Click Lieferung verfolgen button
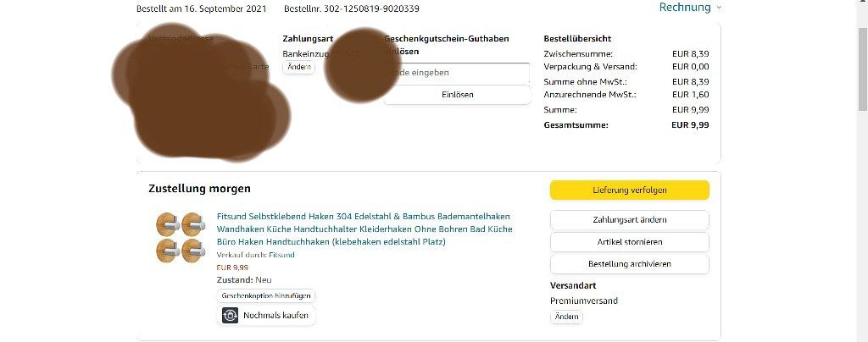868x342 pixels. pos(630,190)
